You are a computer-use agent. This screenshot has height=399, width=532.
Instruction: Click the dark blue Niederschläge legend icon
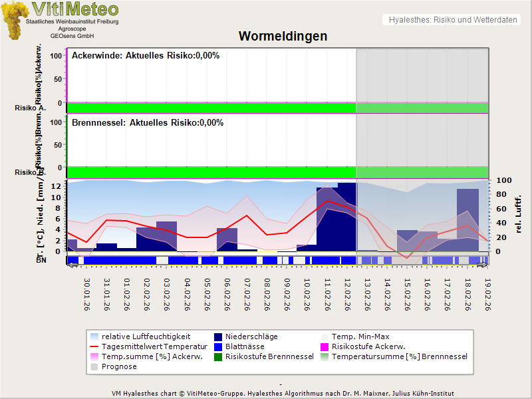click(219, 336)
